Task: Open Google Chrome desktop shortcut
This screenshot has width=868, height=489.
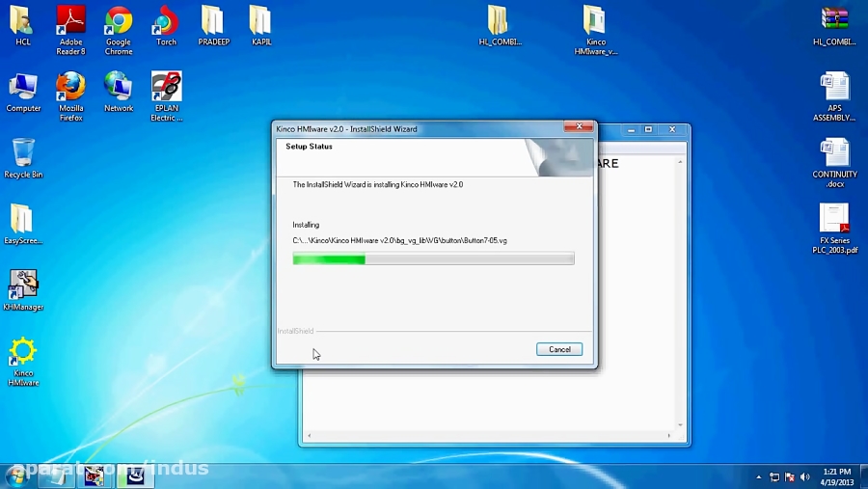Action: [x=119, y=30]
